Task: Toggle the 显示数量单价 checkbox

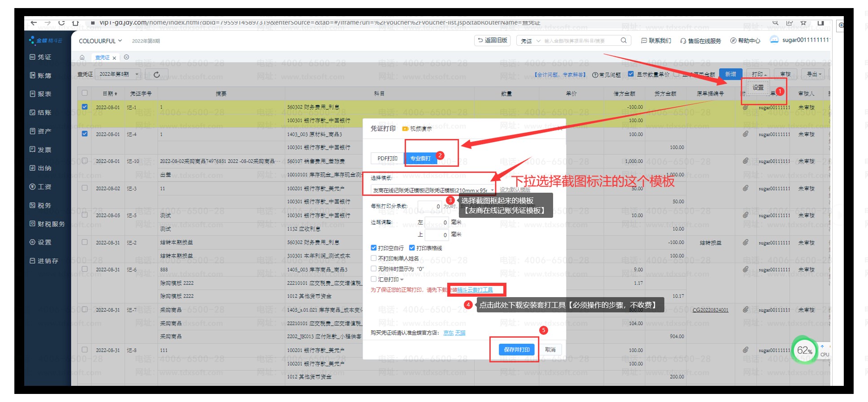Action: click(631, 74)
